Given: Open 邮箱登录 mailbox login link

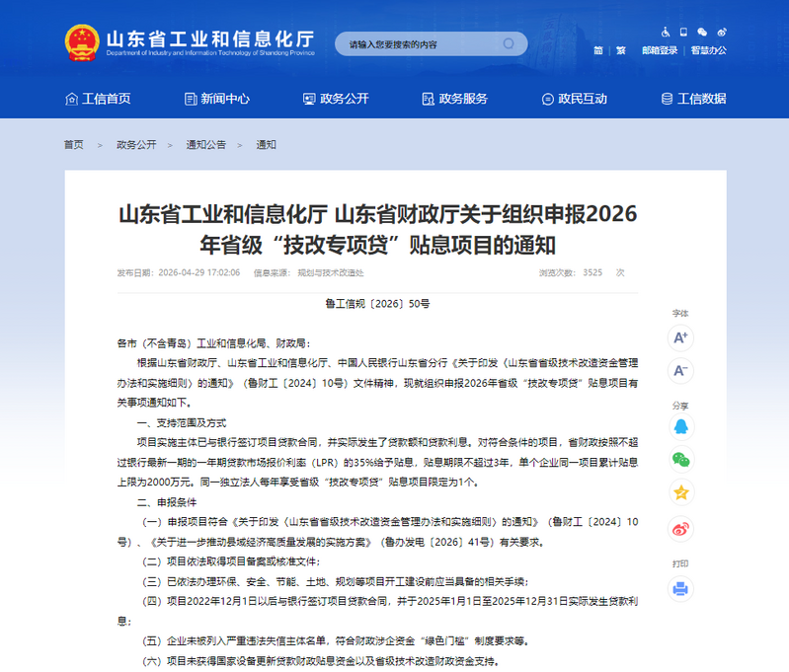Looking at the screenshot, I should tap(660, 50).
